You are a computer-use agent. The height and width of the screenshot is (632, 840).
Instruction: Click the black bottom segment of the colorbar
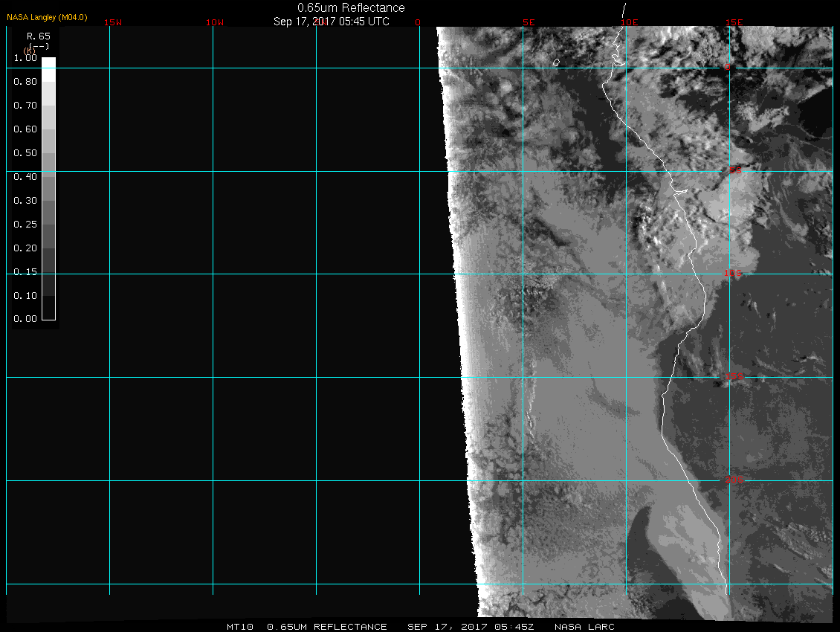49,308
